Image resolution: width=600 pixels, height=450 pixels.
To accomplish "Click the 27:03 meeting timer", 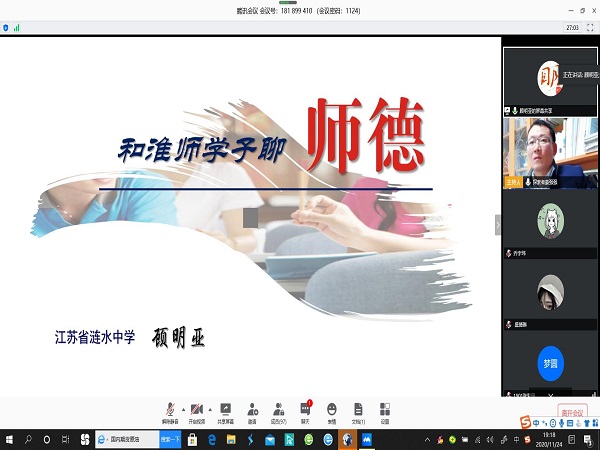I will 572,28.
